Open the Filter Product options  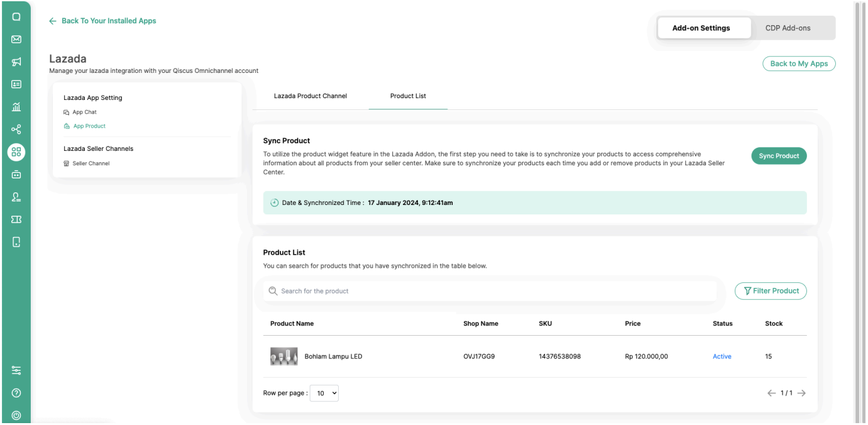click(x=771, y=291)
